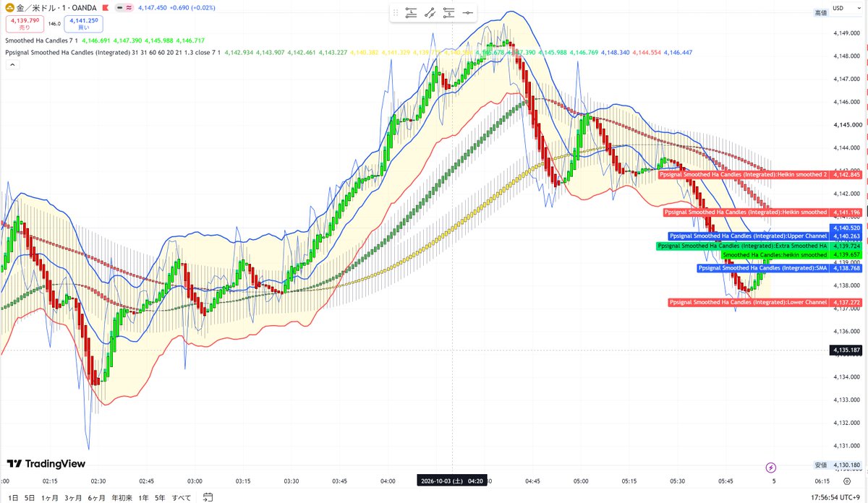Click the Smoothed Ha Candles:heikin smoothed label
Viewport: 868px width, 503px height.
coord(791,255)
